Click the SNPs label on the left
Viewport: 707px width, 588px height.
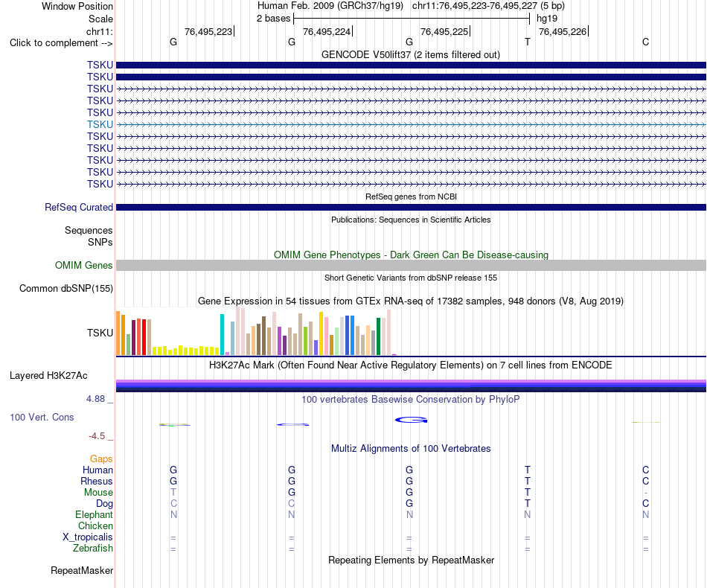point(100,242)
